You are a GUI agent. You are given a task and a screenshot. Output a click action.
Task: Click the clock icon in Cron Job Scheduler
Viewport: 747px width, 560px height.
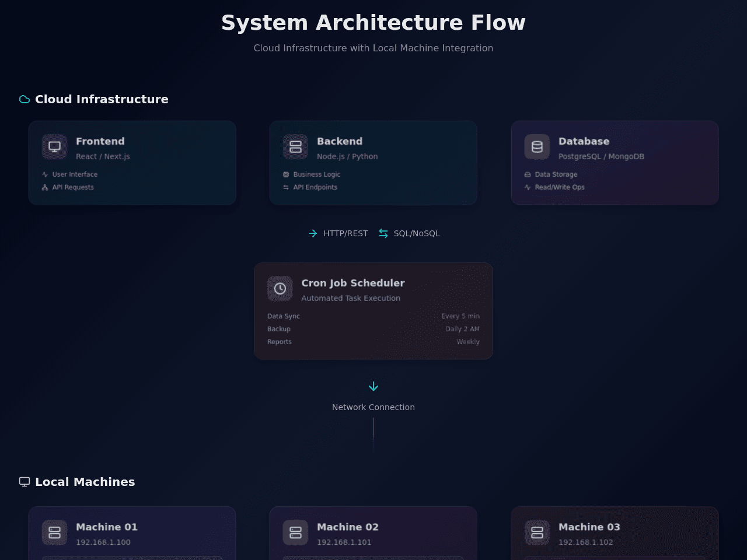[280, 288]
